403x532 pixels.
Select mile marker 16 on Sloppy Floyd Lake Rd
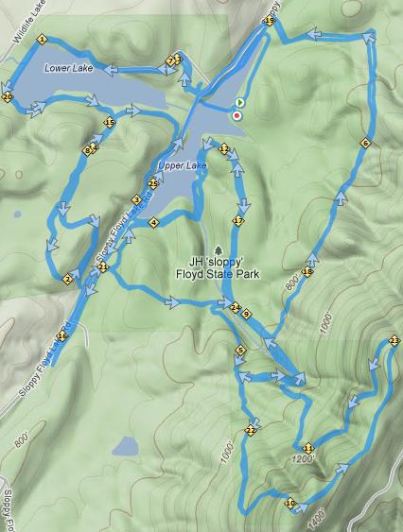point(61,336)
